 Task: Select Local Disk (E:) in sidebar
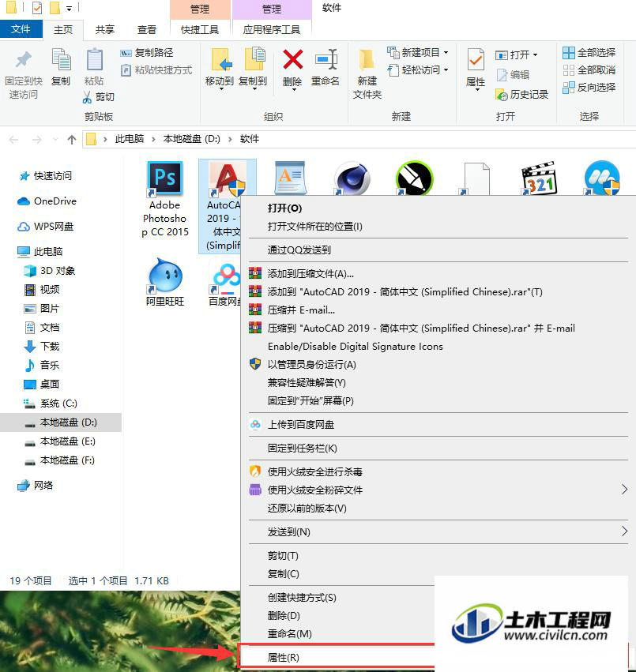tap(59, 441)
